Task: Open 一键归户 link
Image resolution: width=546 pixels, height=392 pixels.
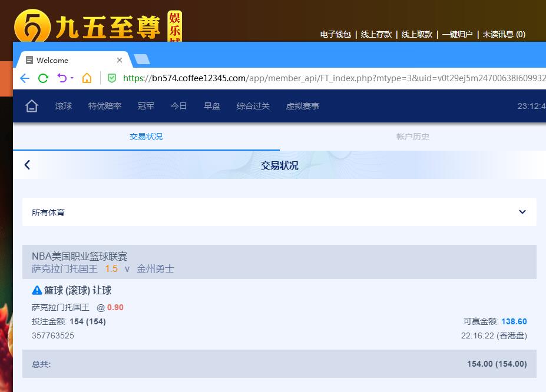Action: point(457,34)
